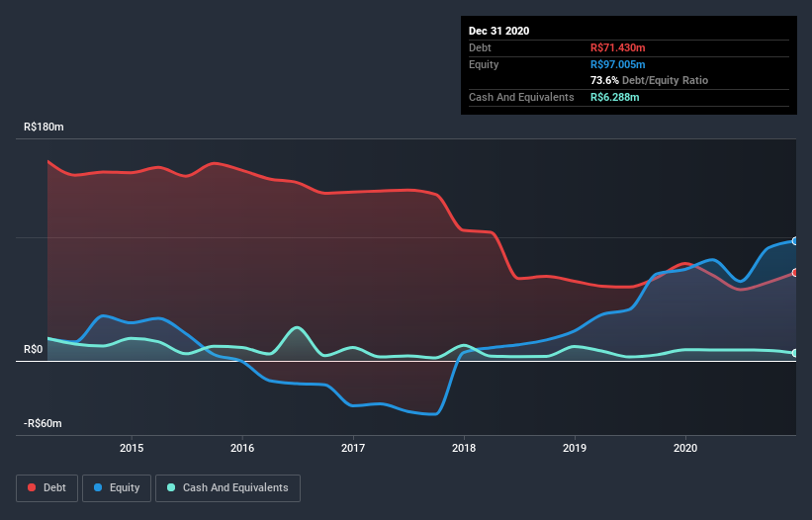This screenshot has width=812, height=520.
Task: Select the red Debt endpoint marker
Action: [795, 273]
